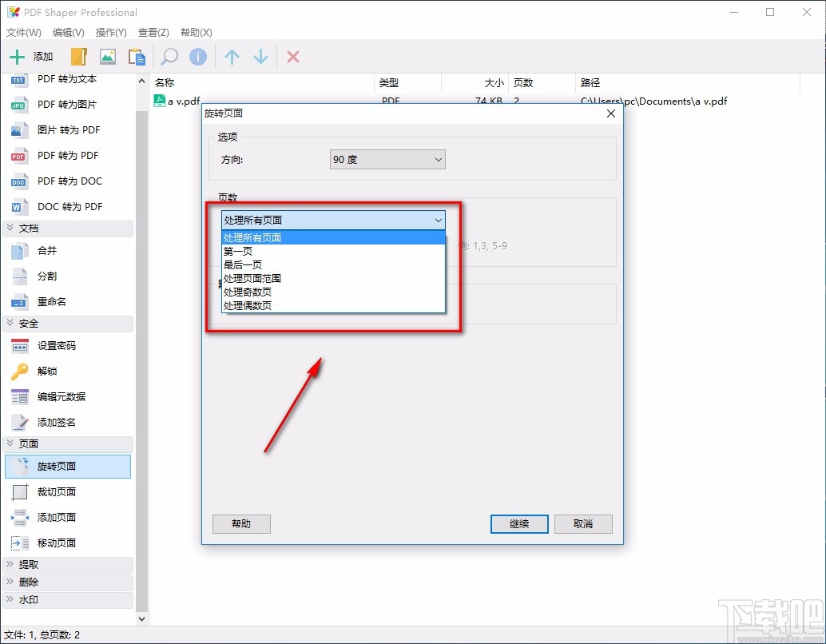Click the move up arrow icon
826x644 pixels.
(x=232, y=57)
